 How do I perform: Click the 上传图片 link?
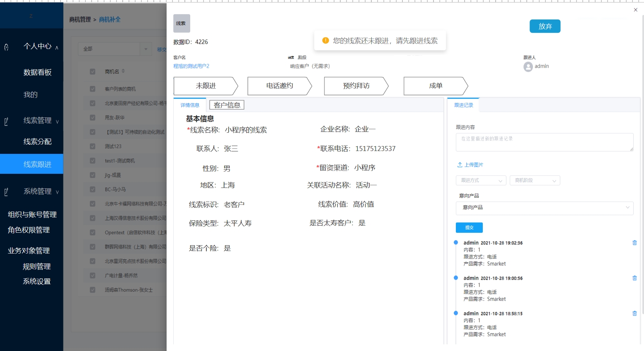point(474,165)
